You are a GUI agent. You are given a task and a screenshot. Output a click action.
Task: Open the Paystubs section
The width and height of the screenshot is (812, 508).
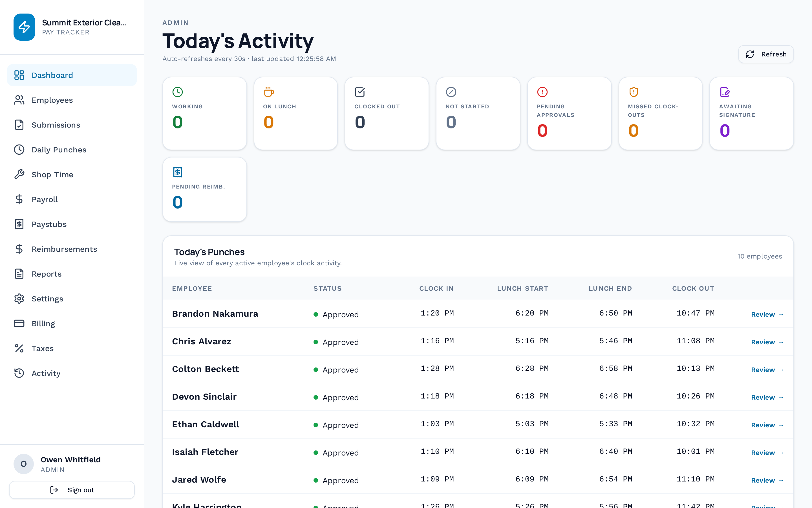[72, 224]
